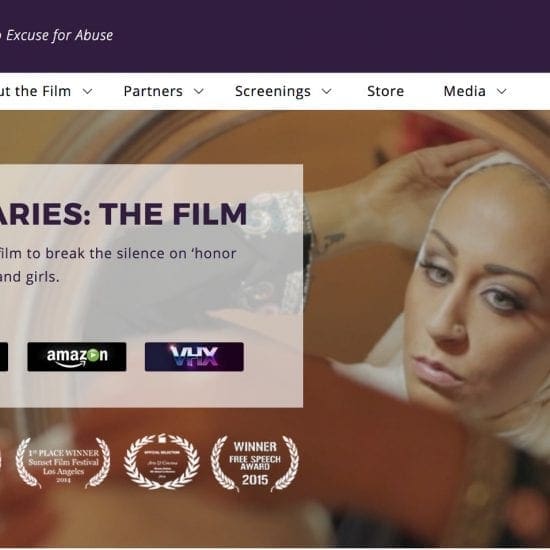Open the Amazon video streaming badge
The height and width of the screenshot is (550, 550).
point(77,357)
